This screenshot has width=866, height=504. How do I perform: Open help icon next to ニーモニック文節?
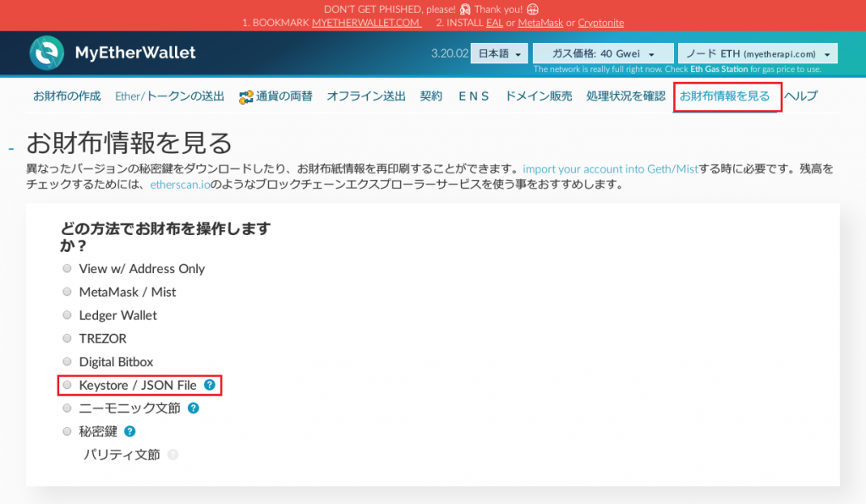coord(194,408)
